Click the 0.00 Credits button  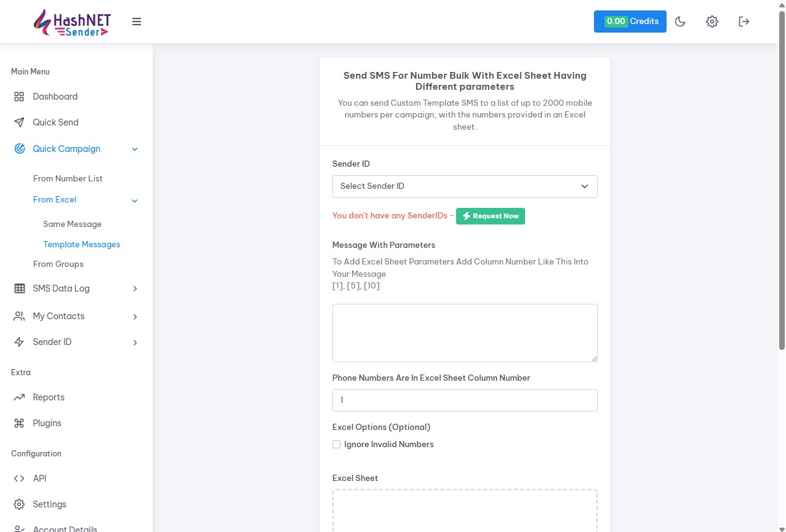pyautogui.click(x=630, y=22)
